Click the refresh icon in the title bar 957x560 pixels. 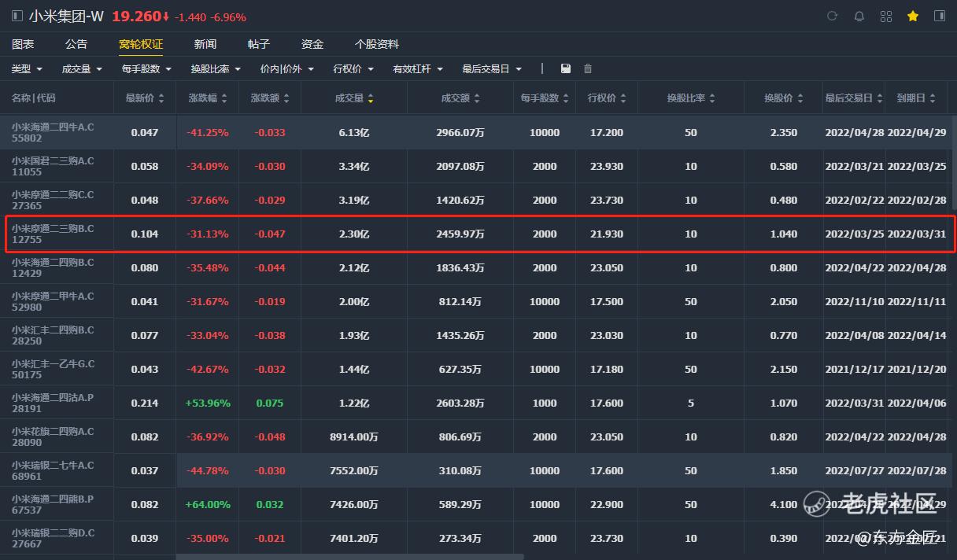833,16
